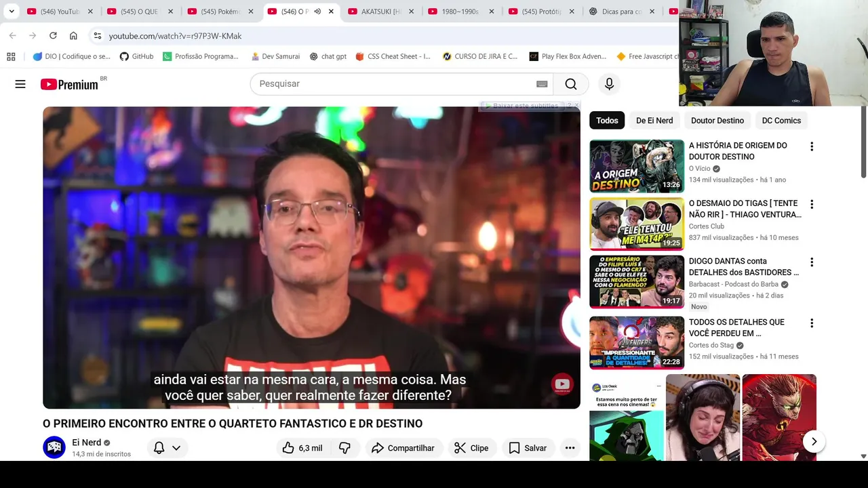
Task: Save video with Salvar button
Action: (527, 448)
